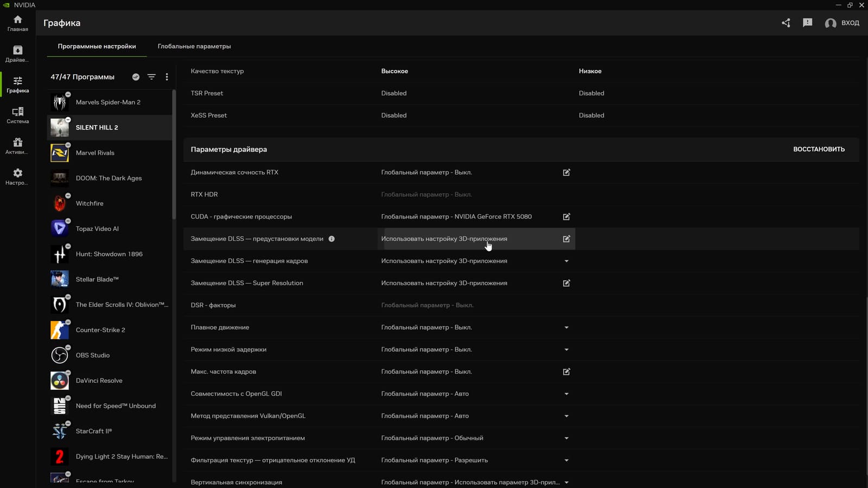
Task: Edit DLSS Super Resolution setting
Action: pos(566,283)
